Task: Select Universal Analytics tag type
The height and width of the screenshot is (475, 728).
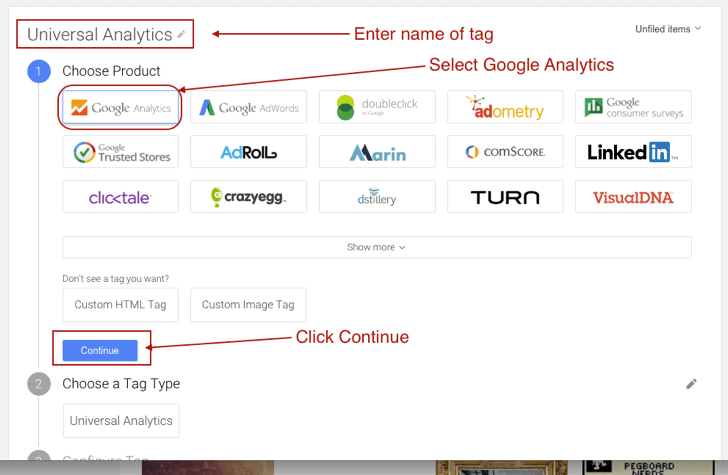Action: pyautogui.click(x=121, y=421)
